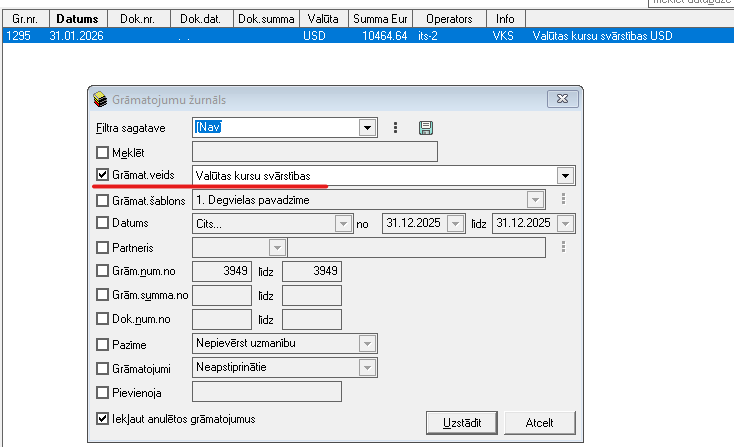Screen dimensions: 734x447
Task: Click the Grāmatojumu žurnāls dialog title icon
Action: (x=100, y=99)
